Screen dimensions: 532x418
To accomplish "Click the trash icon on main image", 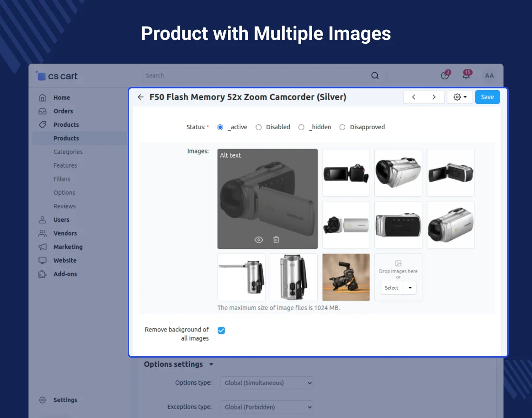I will (276, 240).
